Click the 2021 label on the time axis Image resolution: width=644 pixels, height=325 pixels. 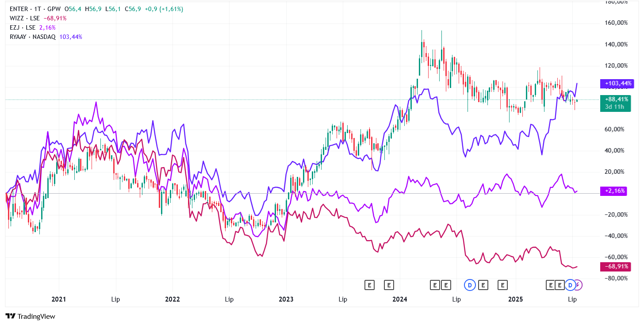(x=59, y=299)
